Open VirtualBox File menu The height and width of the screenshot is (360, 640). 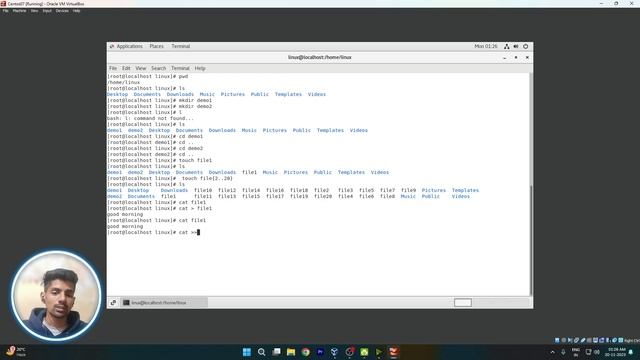(x=5, y=11)
